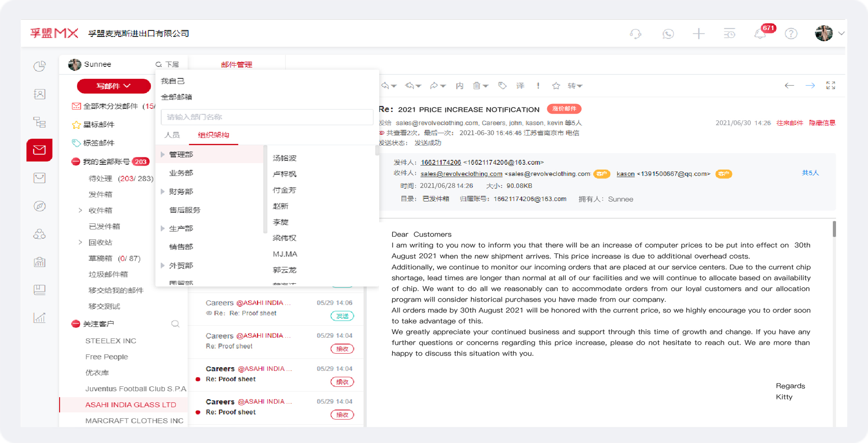868x443 pixels.
Task: Open the help question mark icon
Action: click(791, 34)
